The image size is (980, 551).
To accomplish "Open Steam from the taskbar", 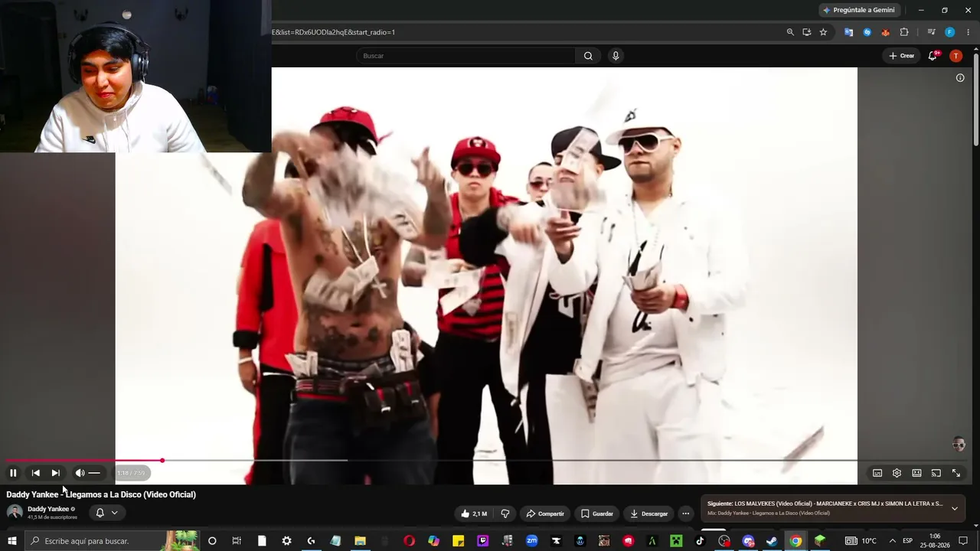I will coord(772,541).
